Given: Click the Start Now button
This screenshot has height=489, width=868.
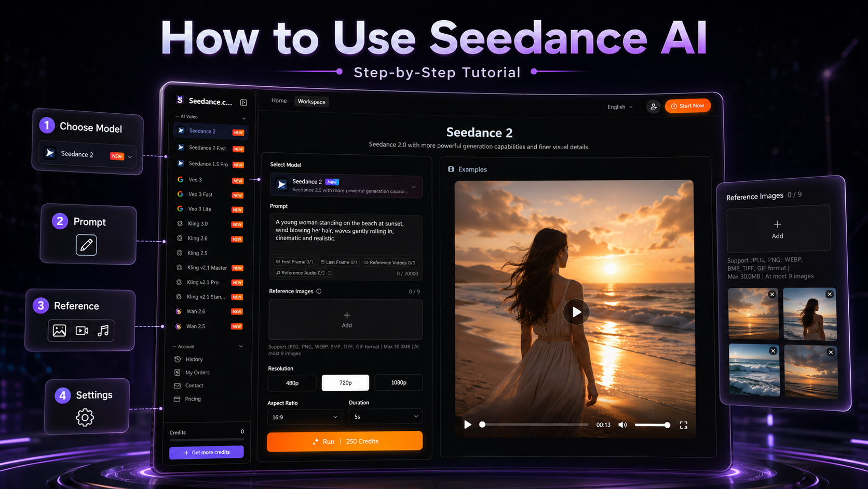Looking at the screenshot, I should pyautogui.click(x=687, y=106).
